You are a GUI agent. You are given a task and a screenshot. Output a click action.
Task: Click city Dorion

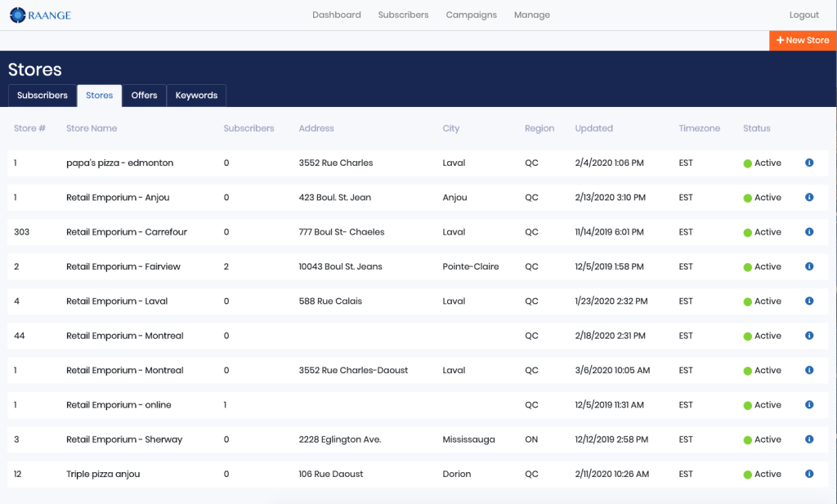(457, 474)
